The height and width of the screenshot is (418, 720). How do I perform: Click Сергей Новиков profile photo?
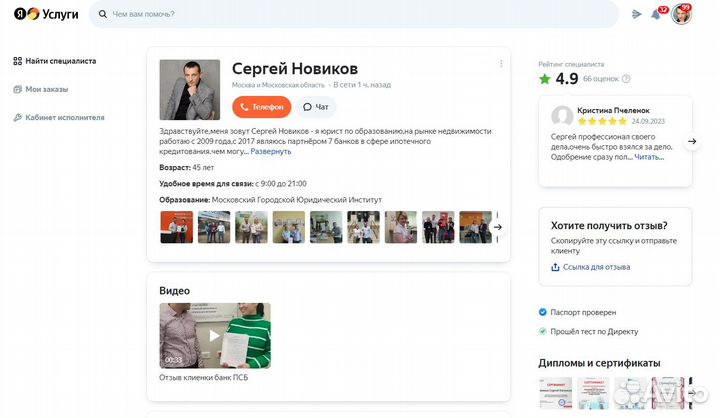(x=190, y=90)
